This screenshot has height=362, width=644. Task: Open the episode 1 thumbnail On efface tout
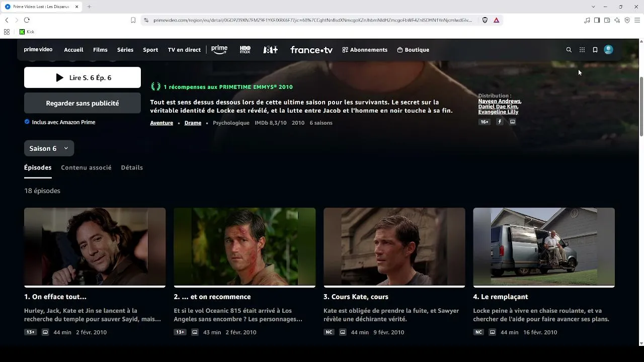pos(95,247)
